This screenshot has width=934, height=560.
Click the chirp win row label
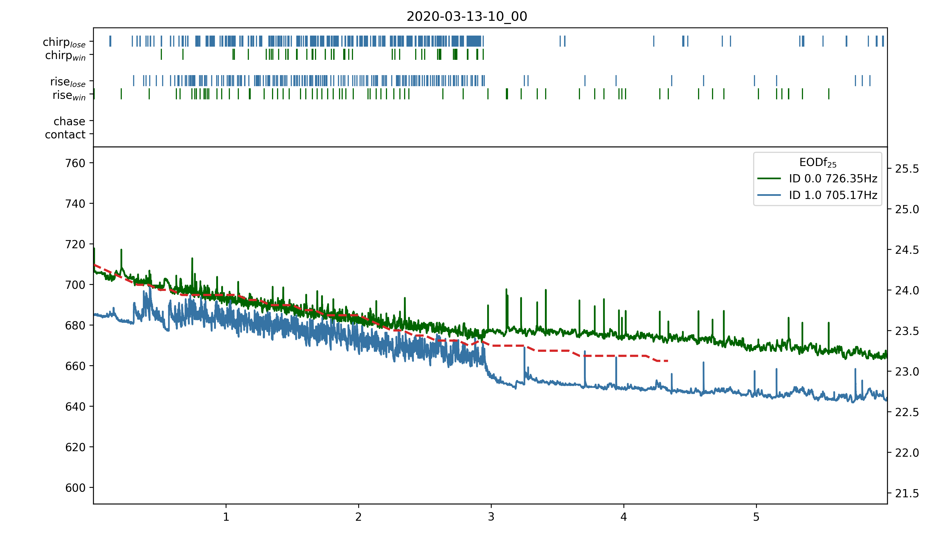coord(65,55)
